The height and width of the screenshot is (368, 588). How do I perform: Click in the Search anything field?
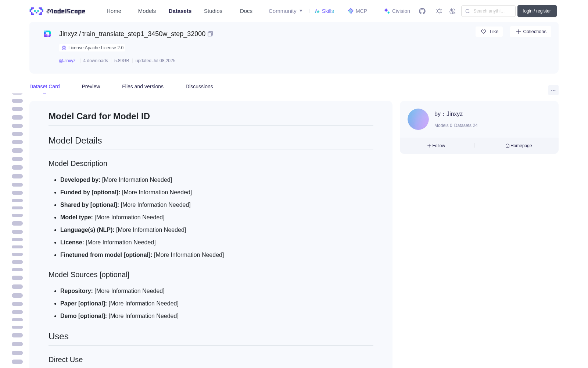click(x=488, y=11)
